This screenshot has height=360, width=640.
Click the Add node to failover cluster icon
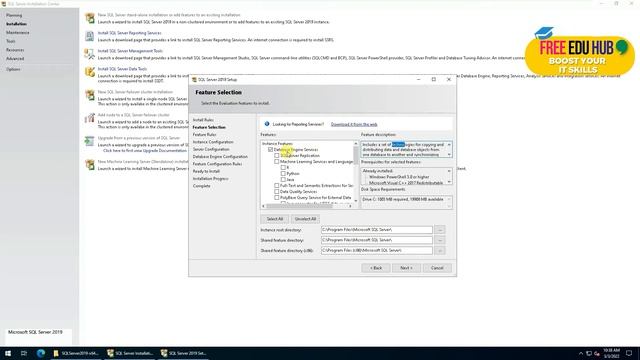(90, 118)
